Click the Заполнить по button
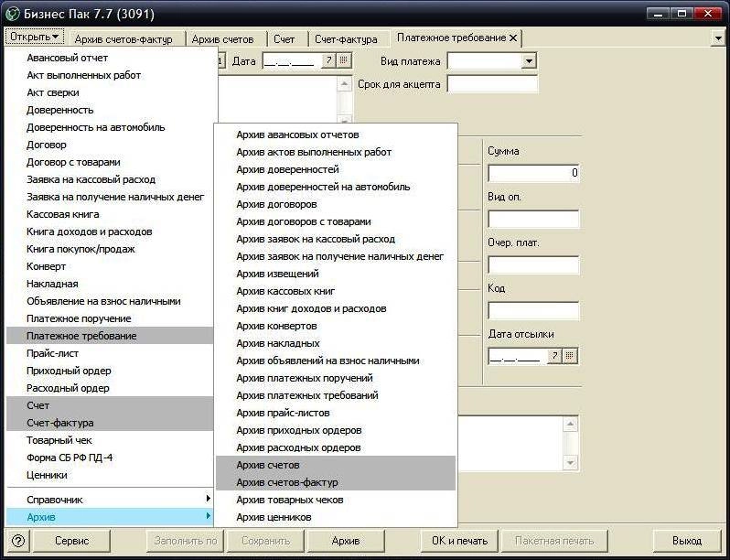This screenshot has height=560, width=730. pos(186,541)
